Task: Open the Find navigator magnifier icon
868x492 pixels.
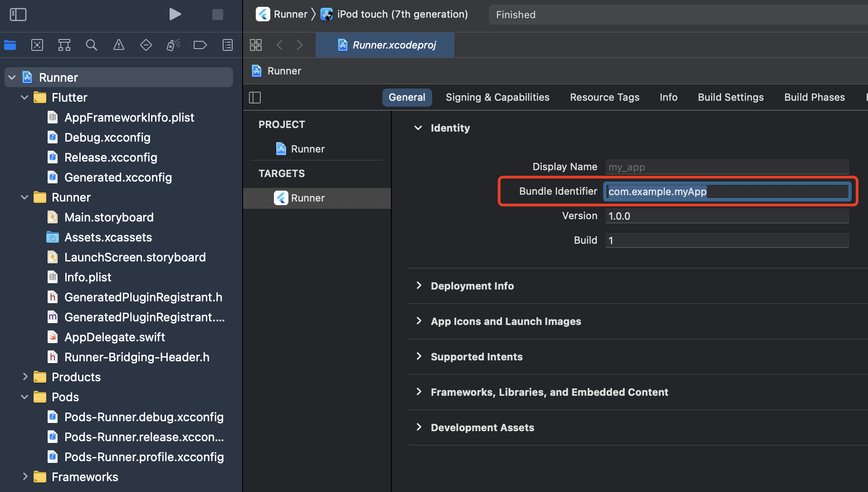Action: (92, 45)
